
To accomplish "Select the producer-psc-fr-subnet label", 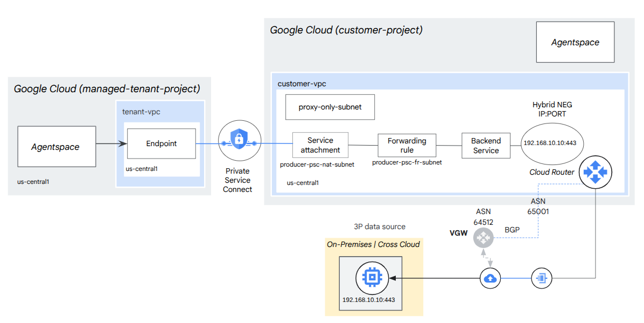I will (407, 162).
